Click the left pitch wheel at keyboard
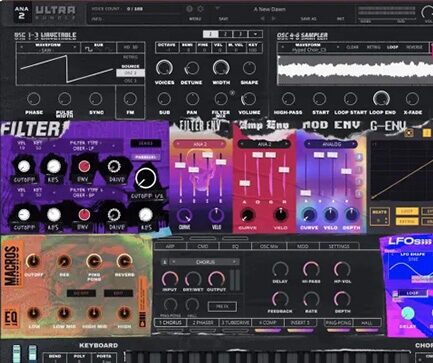This screenshot has height=363, width=433. [x=16, y=354]
